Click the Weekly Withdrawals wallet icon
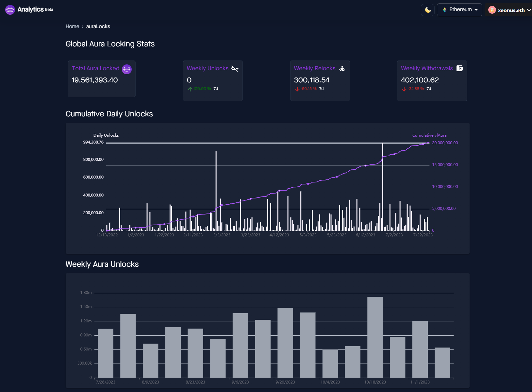Viewport: 532px width, 392px height. [x=459, y=68]
